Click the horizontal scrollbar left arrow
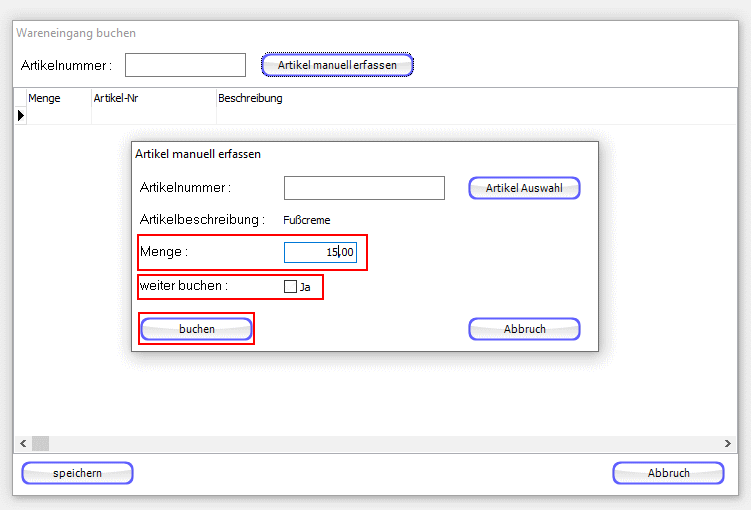Screen dimensions: 751x510 (x=22, y=443)
